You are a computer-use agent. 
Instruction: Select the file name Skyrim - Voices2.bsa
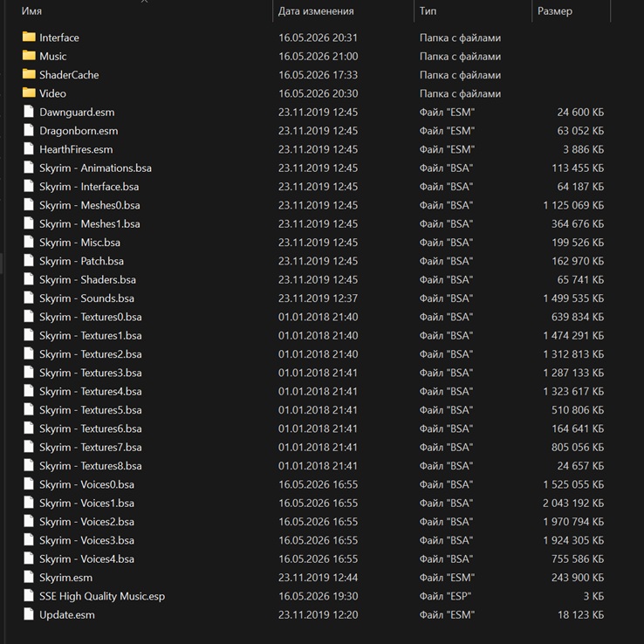click(86, 522)
